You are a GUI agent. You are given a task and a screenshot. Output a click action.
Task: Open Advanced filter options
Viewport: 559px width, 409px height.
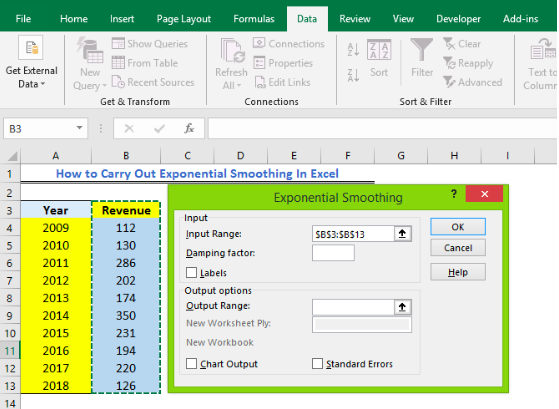point(473,82)
